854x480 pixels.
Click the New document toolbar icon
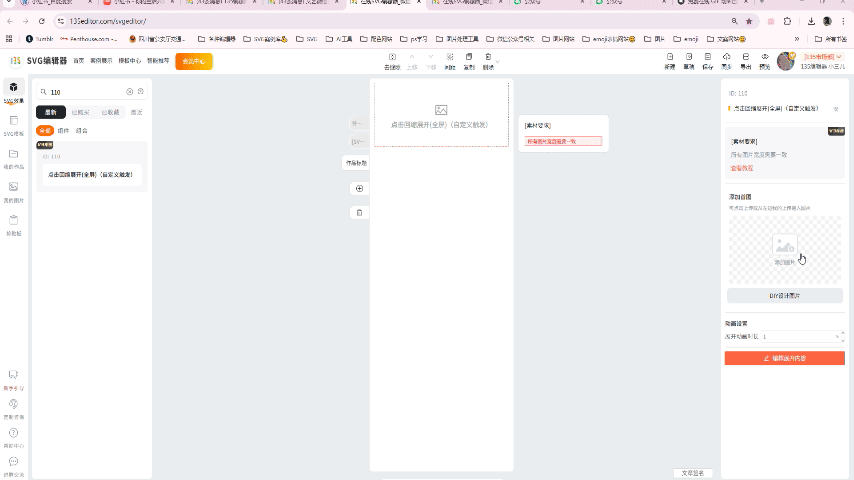pyautogui.click(x=670, y=61)
